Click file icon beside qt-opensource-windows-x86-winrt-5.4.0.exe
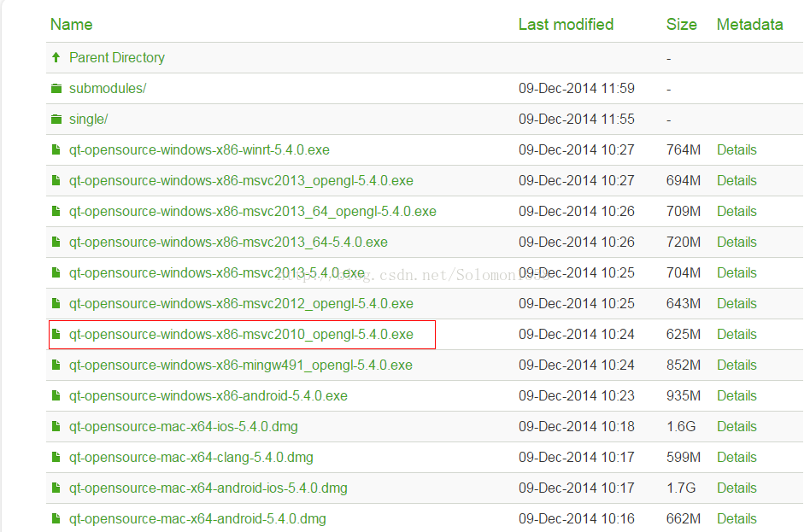Image resolution: width=810 pixels, height=532 pixels. [x=56, y=149]
